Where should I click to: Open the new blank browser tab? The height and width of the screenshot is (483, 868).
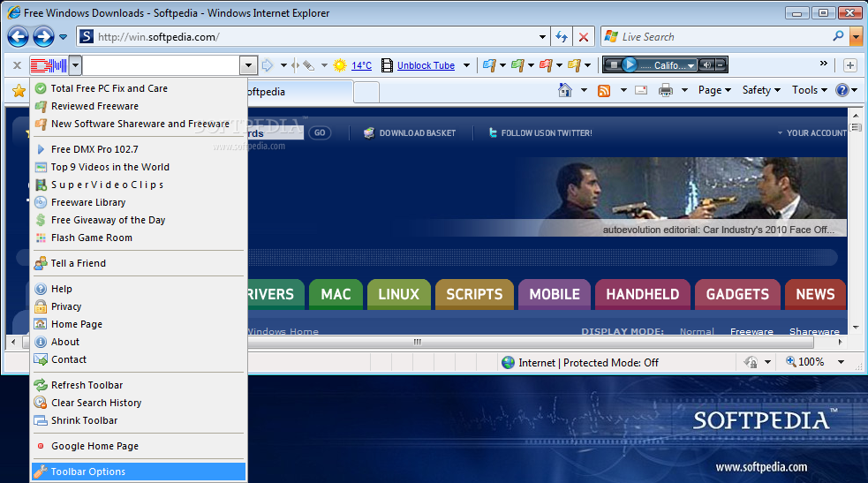(366, 91)
